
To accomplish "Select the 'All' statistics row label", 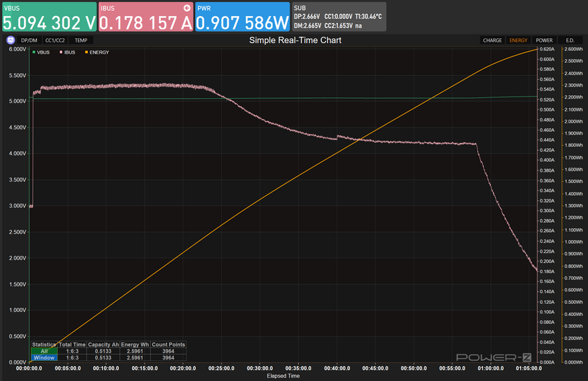I will click(44, 351).
